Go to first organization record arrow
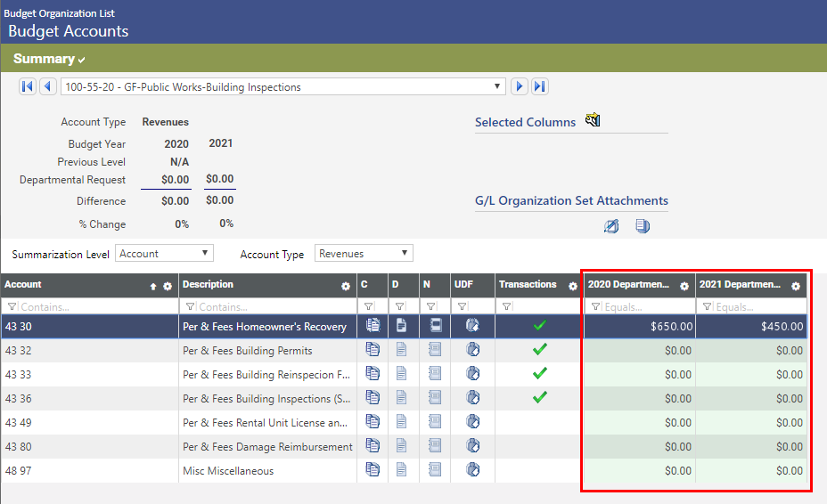This screenshot has height=504, width=827. pyautogui.click(x=27, y=86)
